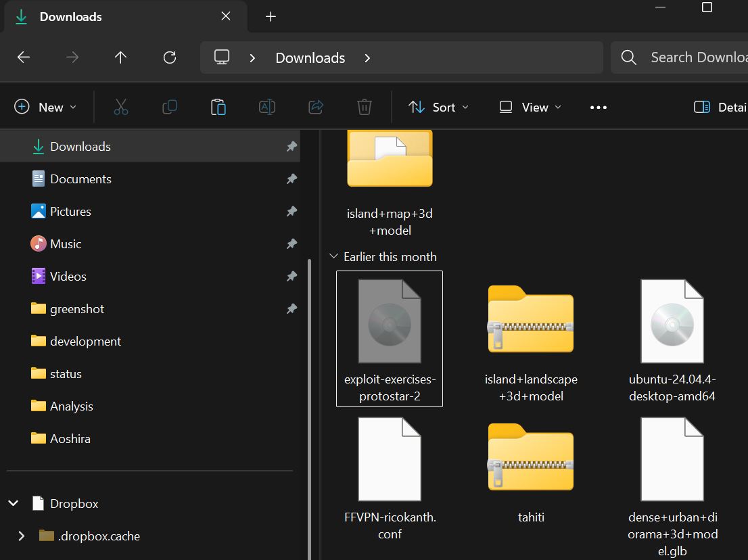
Task: Add a new tab with plus button
Action: point(271,17)
